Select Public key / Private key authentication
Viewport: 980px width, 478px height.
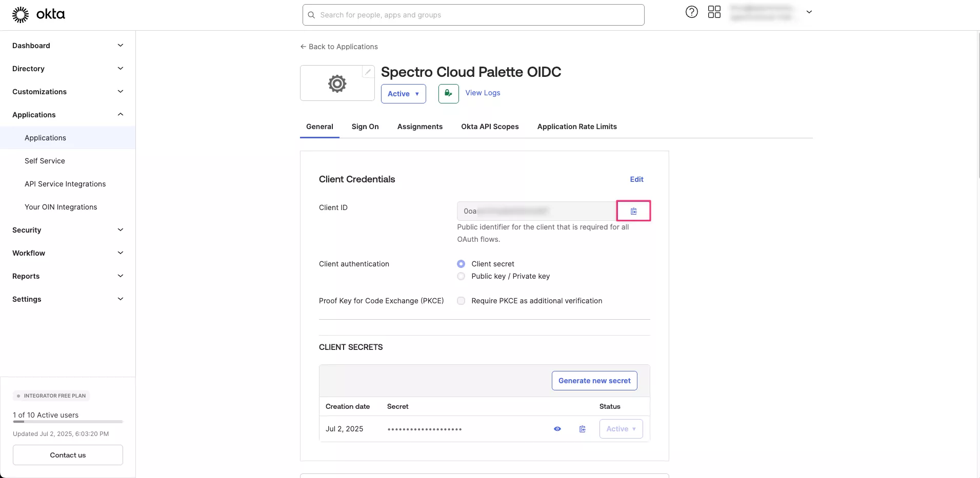coord(461,276)
